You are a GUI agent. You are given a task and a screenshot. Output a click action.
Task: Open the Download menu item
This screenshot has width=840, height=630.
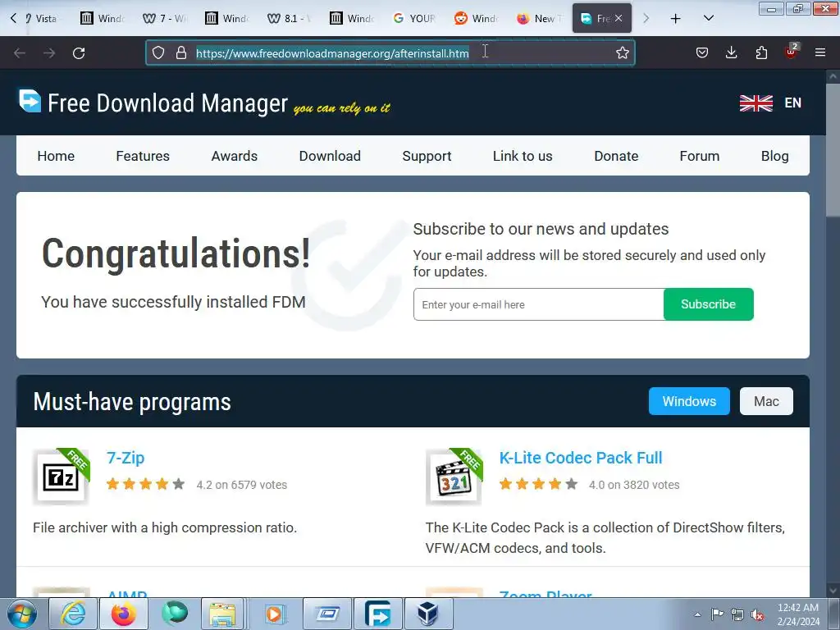330,156
